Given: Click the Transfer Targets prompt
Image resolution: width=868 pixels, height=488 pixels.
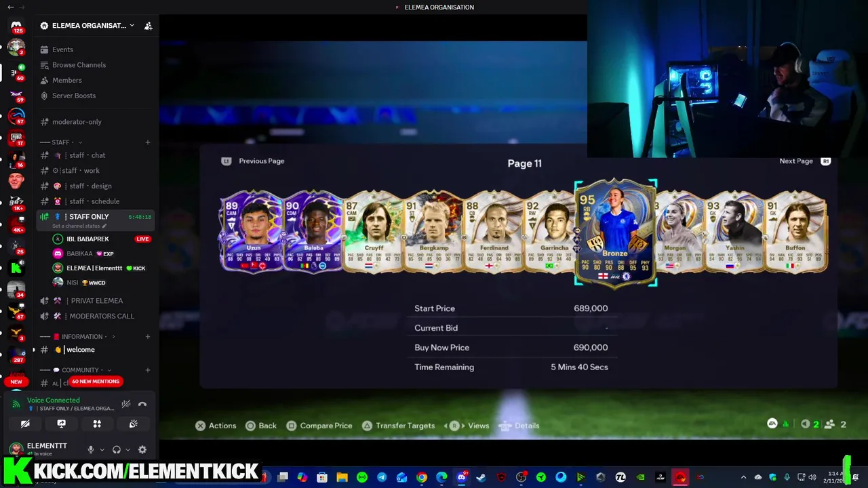Looking at the screenshot, I should (x=398, y=426).
